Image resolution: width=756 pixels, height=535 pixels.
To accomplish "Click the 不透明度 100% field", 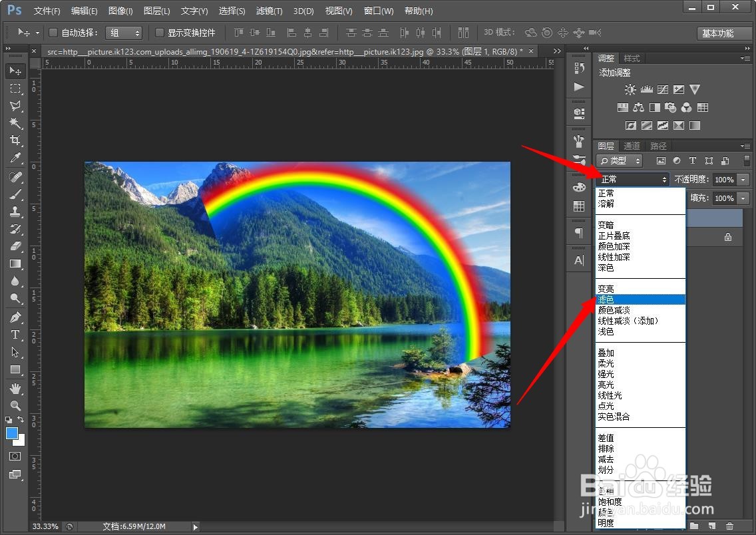I will pyautogui.click(x=724, y=179).
